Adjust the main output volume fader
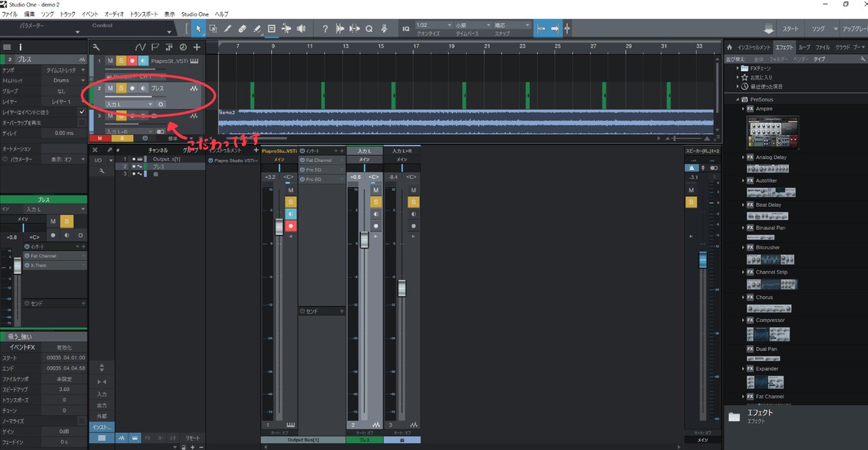The width and height of the screenshot is (868, 450). pyautogui.click(x=702, y=259)
